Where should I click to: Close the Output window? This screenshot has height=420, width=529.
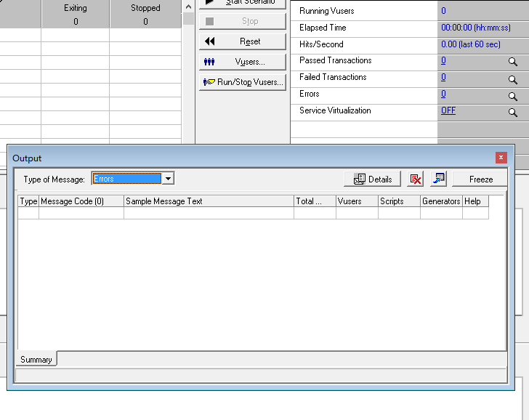501,158
